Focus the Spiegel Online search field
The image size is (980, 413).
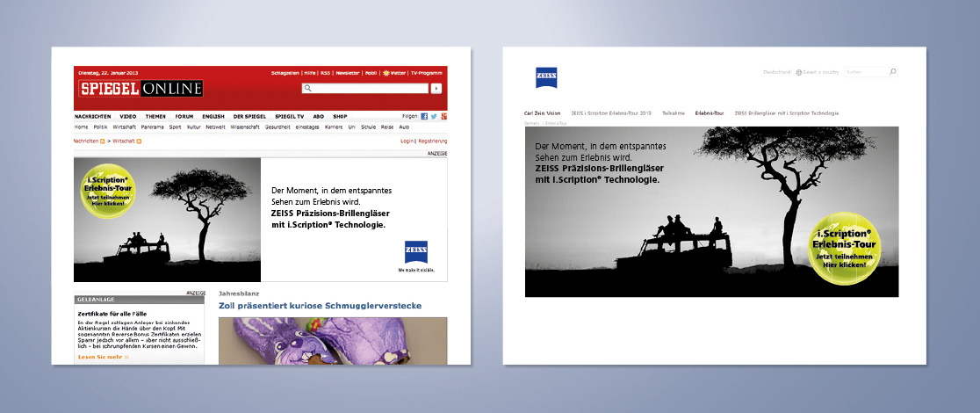coord(365,89)
